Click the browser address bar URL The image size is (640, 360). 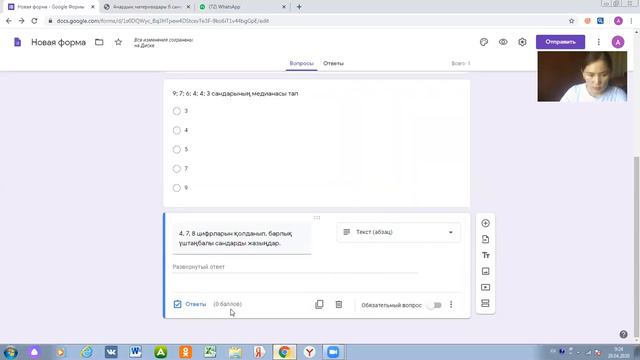pos(162,21)
